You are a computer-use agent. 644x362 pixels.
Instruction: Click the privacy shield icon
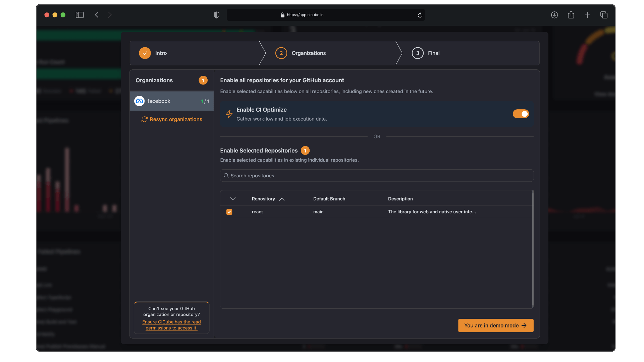click(216, 15)
